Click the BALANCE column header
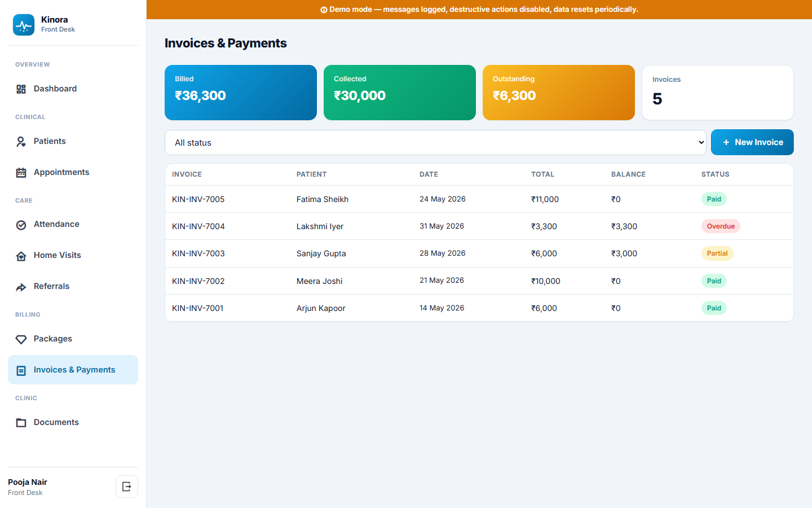 click(628, 174)
